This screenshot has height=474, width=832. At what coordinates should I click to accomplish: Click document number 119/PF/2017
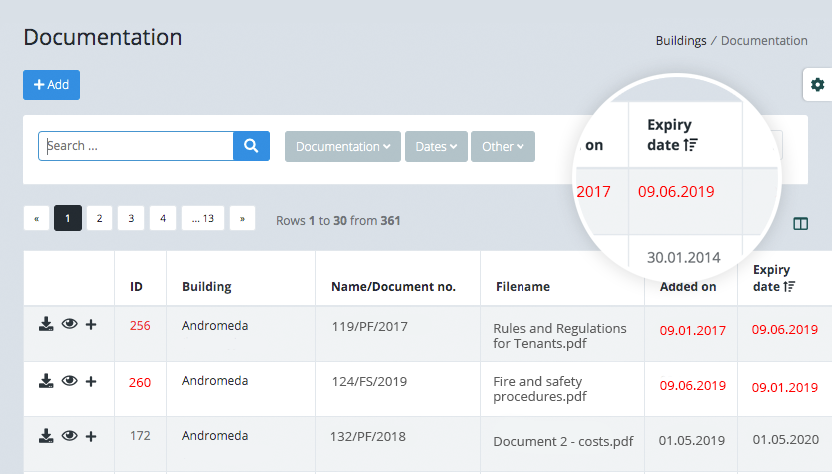[x=370, y=326]
